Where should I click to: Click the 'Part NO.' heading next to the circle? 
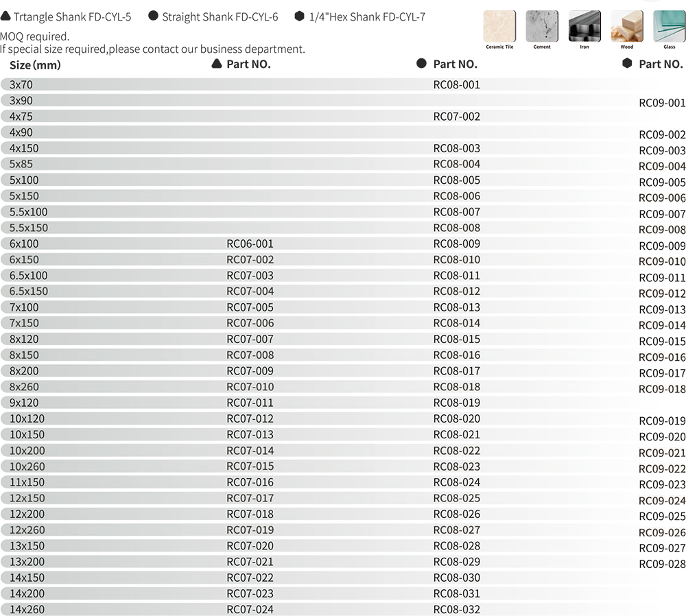coord(455,64)
